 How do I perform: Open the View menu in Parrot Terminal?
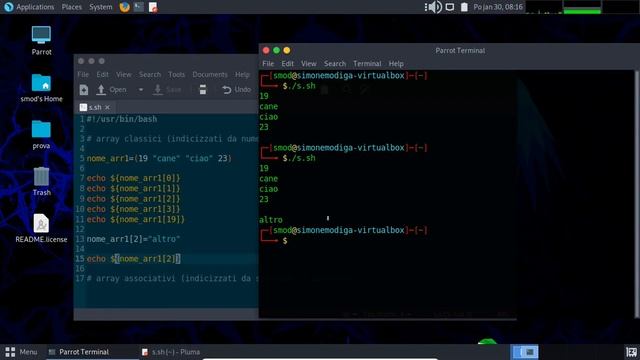tap(309, 64)
